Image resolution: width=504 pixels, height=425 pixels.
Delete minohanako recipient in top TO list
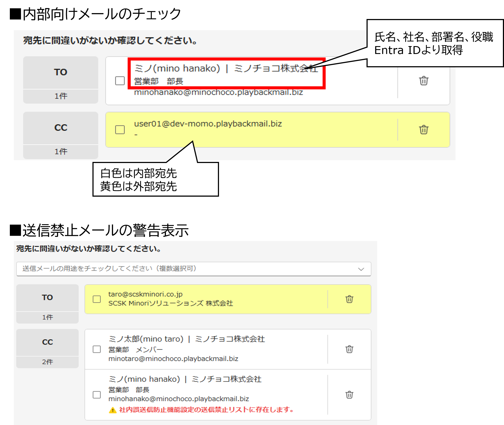point(424,81)
